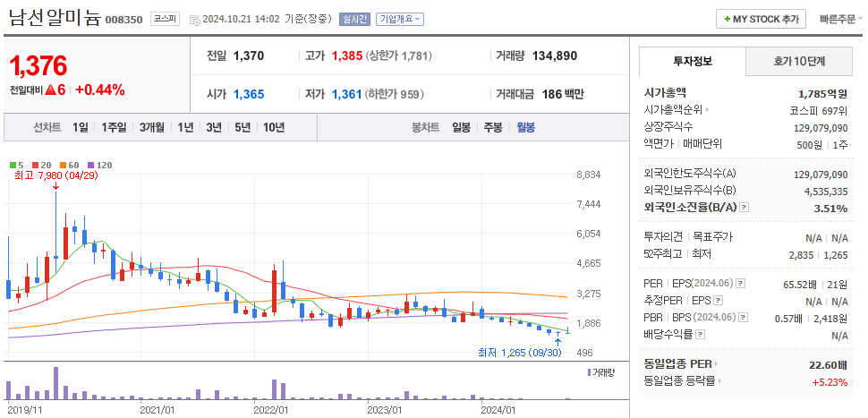Screen dimensions: 868x418
Task: Select the 5년 line chart period
Action: 243,127
